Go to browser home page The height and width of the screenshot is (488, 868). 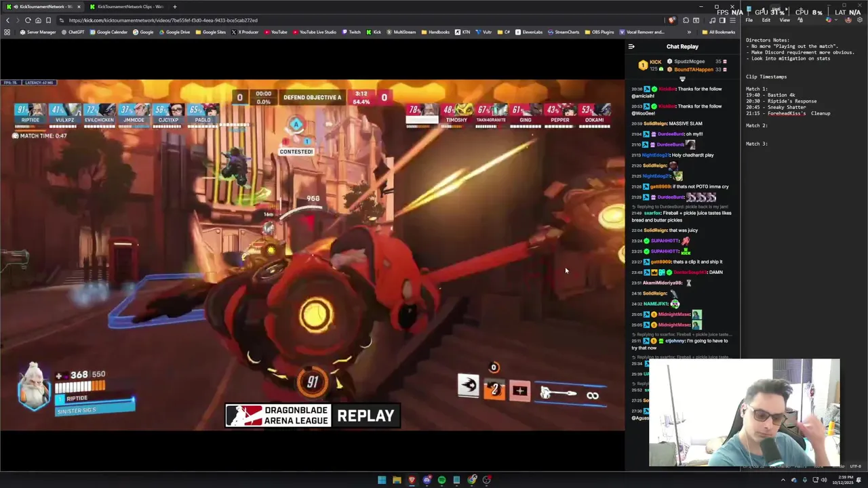pyautogui.click(x=38, y=20)
